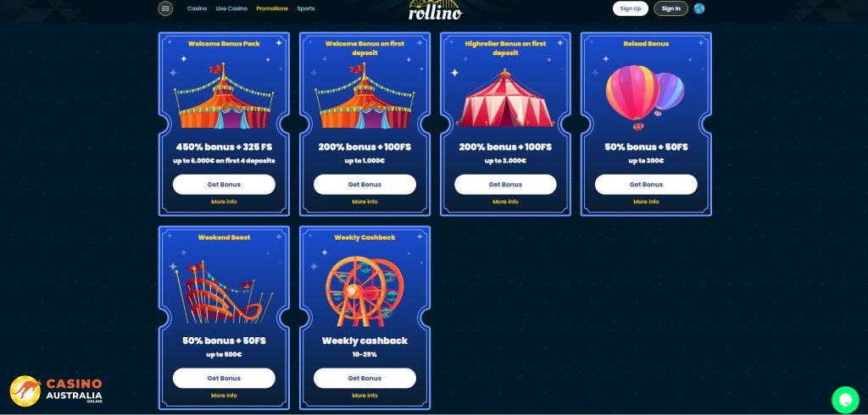Select the roller coaster Weekend Boost image

coord(224,293)
